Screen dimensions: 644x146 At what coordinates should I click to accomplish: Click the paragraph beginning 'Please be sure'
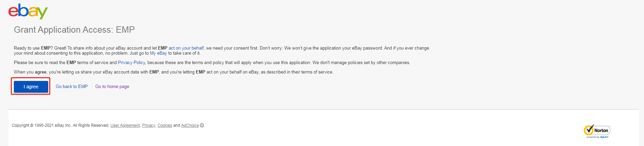(212, 63)
